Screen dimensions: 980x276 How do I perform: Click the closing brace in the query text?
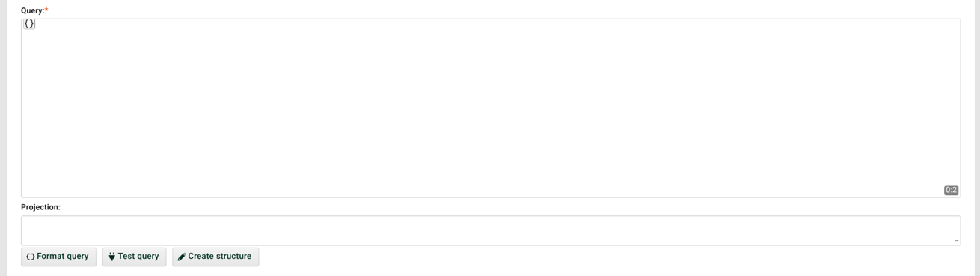coord(31,24)
